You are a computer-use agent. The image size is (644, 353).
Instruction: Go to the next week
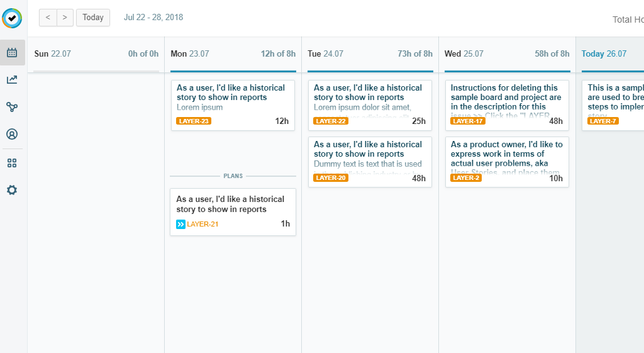coord(65,18)
